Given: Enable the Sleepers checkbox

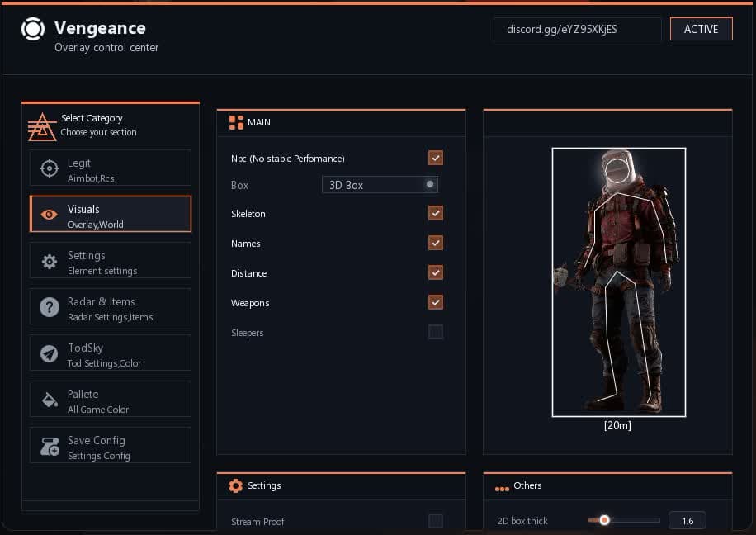Looking at the screenshot, I should click(x=436, y=332).
